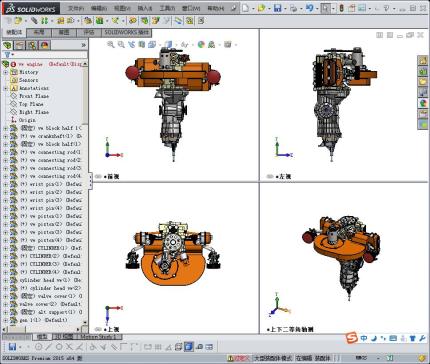
Task: Open the ConfigurationManager tab icon
Action: coord(32,45)
